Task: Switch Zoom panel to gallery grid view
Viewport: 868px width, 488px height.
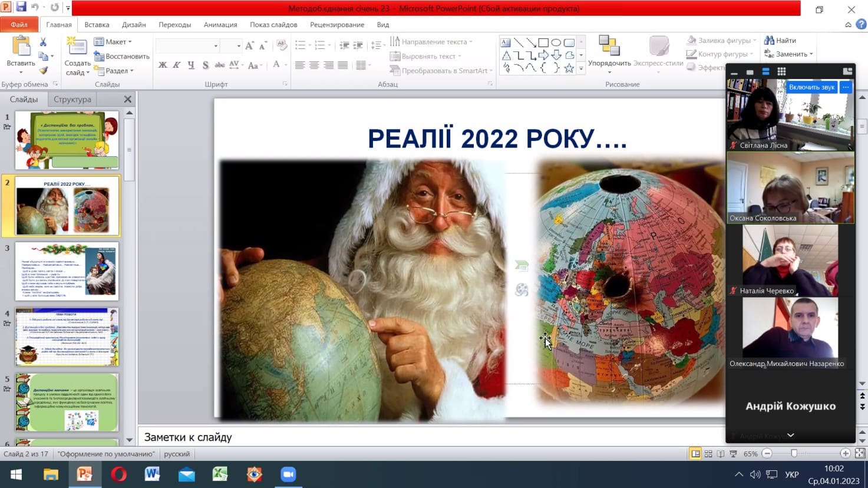Action: (781, 71)
